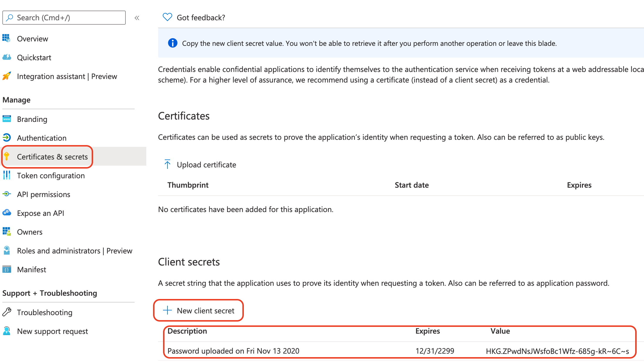Click the Overview grid icon in sidebar

click(6, 38)
